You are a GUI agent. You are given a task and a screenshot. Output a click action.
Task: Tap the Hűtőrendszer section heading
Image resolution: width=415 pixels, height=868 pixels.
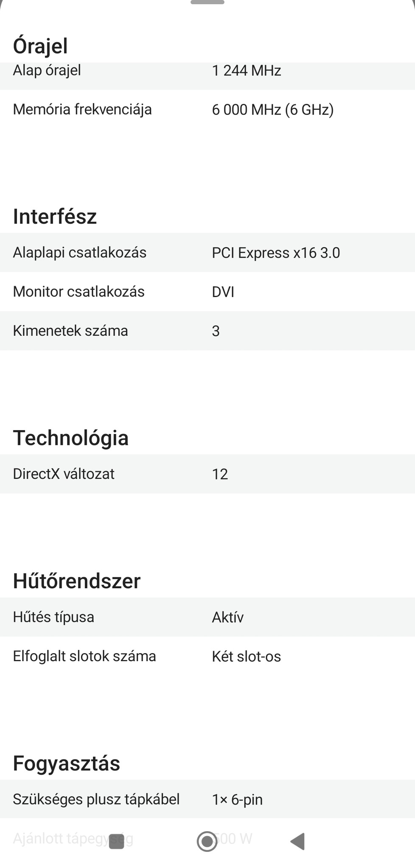[x=77, y=581]
